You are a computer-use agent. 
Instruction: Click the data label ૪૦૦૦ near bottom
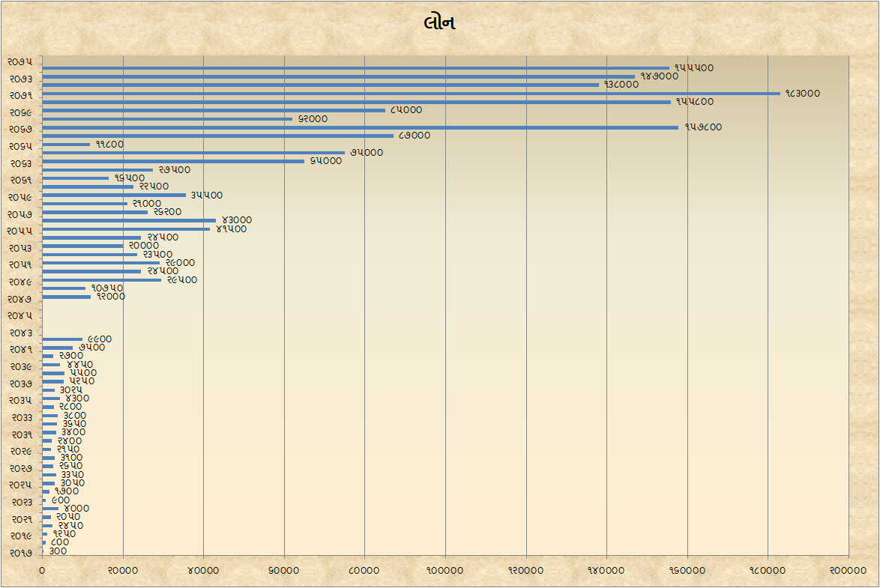tap(76, 509)
